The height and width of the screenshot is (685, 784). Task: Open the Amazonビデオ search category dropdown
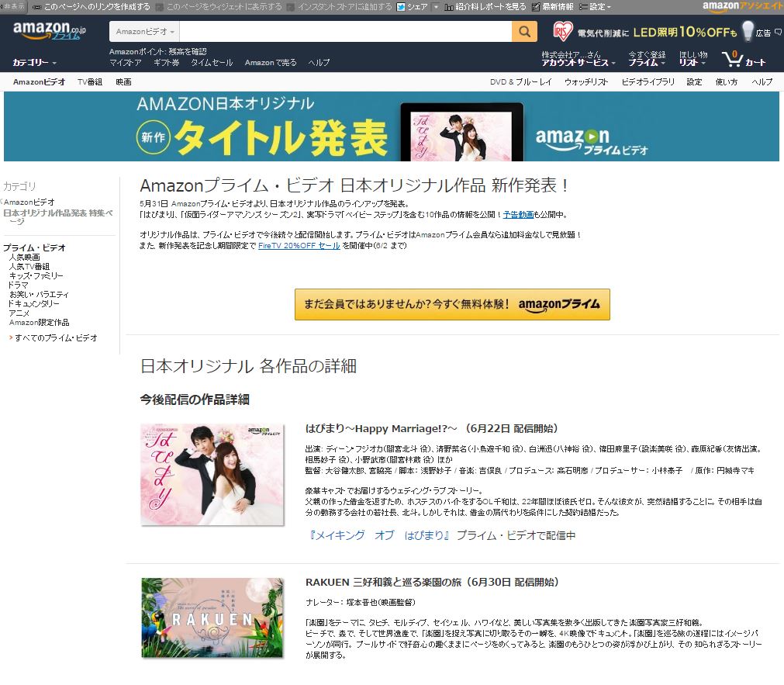[144, 32]
